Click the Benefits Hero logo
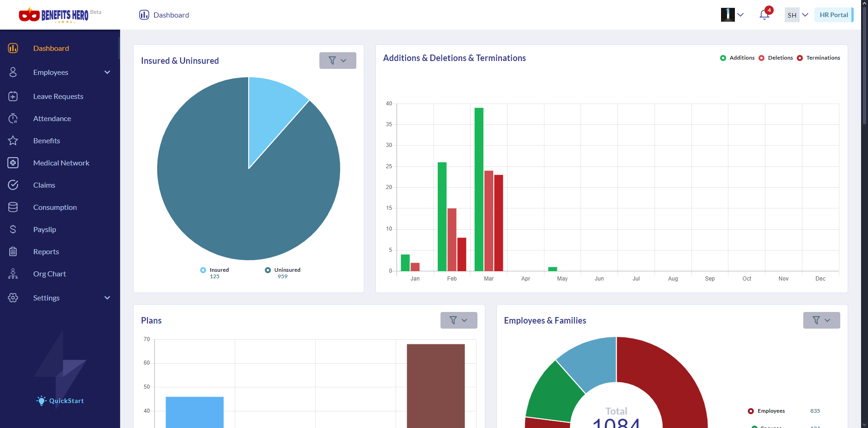Image resolution: width=868 pixels, height=428 pixels. (54, 15)
